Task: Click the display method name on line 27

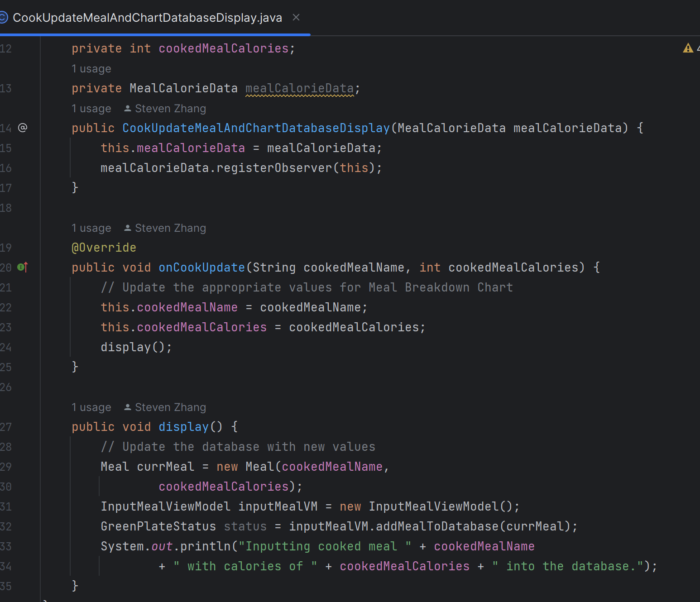Action: (184, 427)
